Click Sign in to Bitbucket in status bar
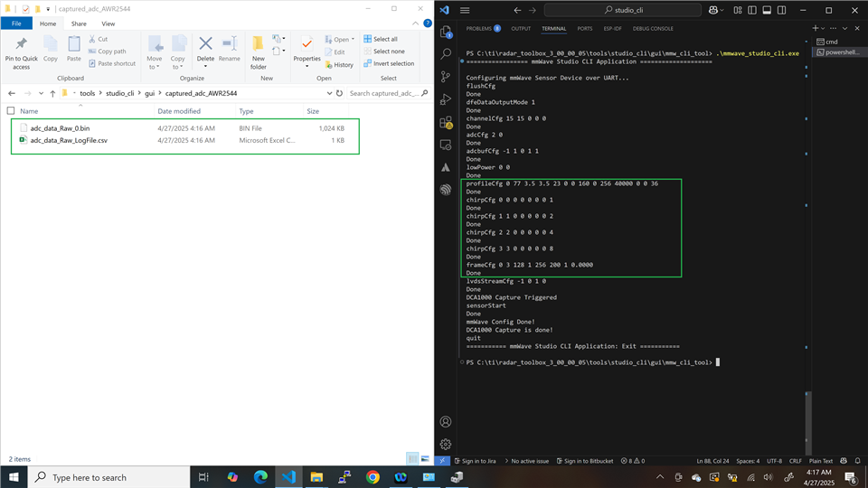 click(x=585, y=461)
